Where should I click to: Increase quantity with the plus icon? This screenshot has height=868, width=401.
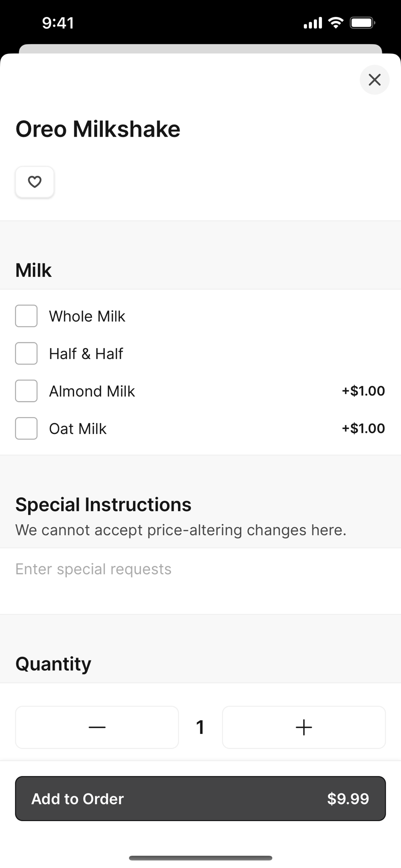tap(304, 727)
